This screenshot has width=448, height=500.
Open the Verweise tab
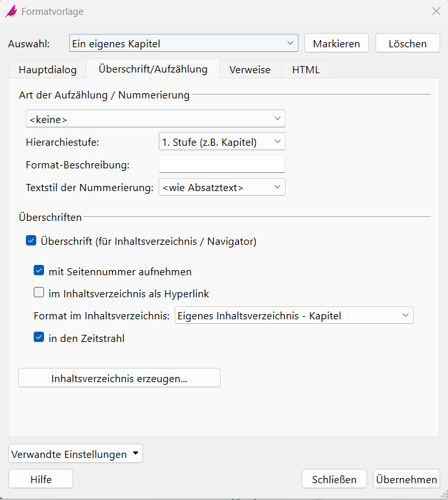click(250, 69)
